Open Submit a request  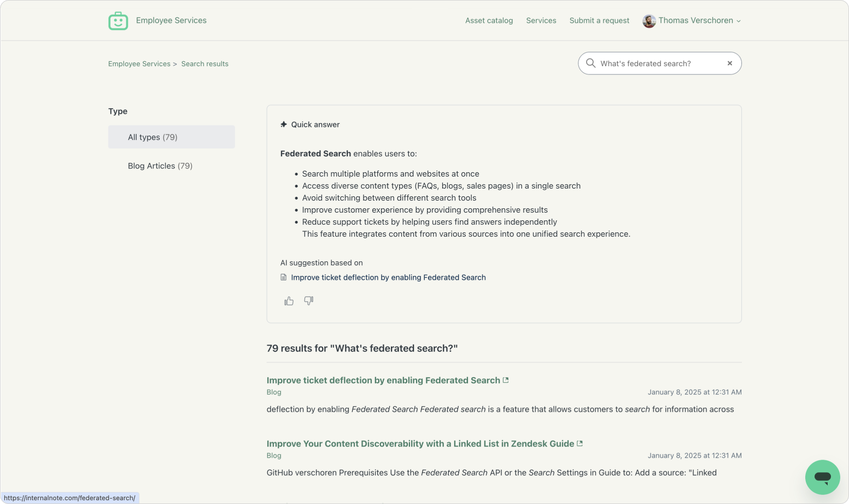pos(599,21)
